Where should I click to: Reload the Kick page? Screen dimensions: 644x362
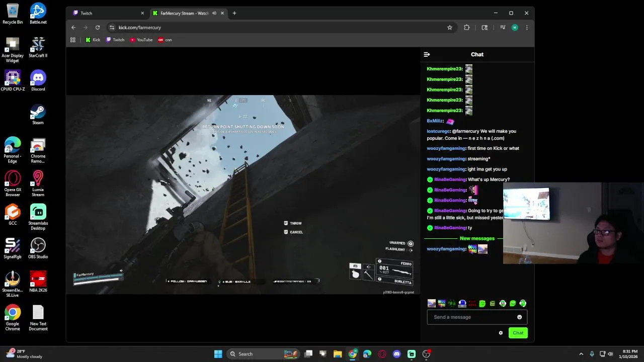98,28
